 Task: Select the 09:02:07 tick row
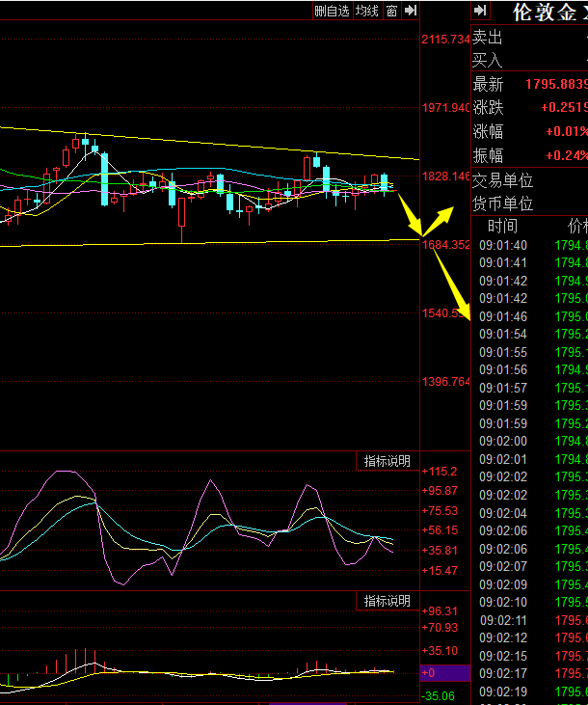point(530,566)
